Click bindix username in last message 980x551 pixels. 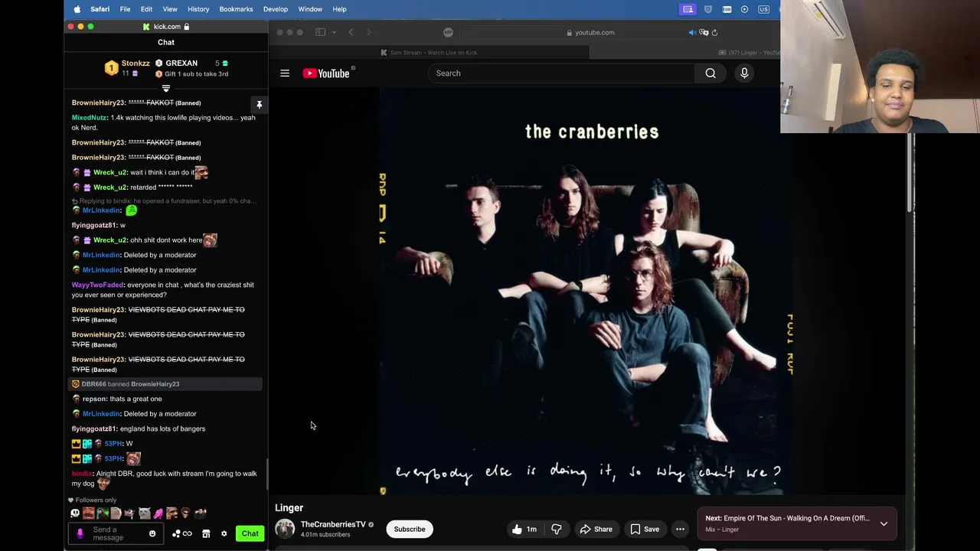tap(82, 474)
